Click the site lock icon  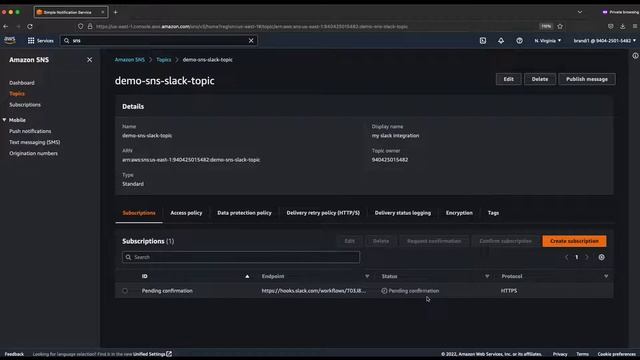pos(90,27)
